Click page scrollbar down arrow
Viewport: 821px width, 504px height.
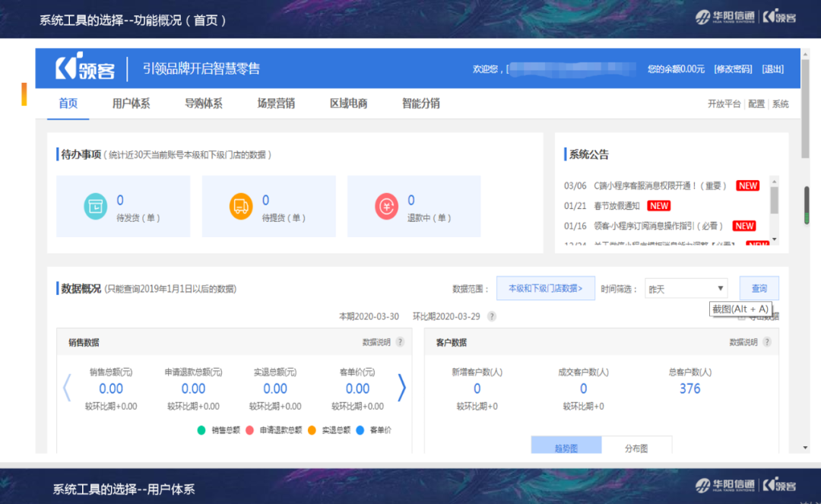point(805,448)
